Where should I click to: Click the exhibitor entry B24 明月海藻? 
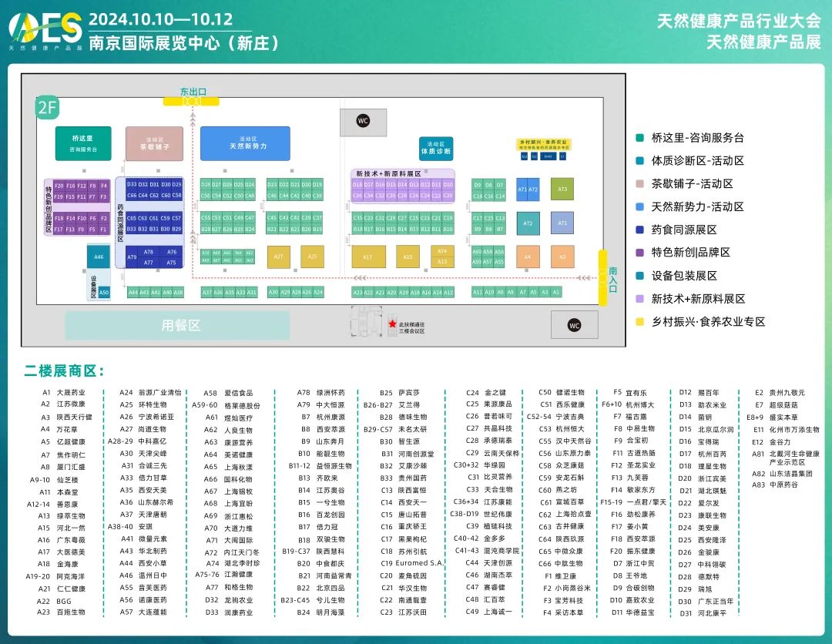click(321, 612)
